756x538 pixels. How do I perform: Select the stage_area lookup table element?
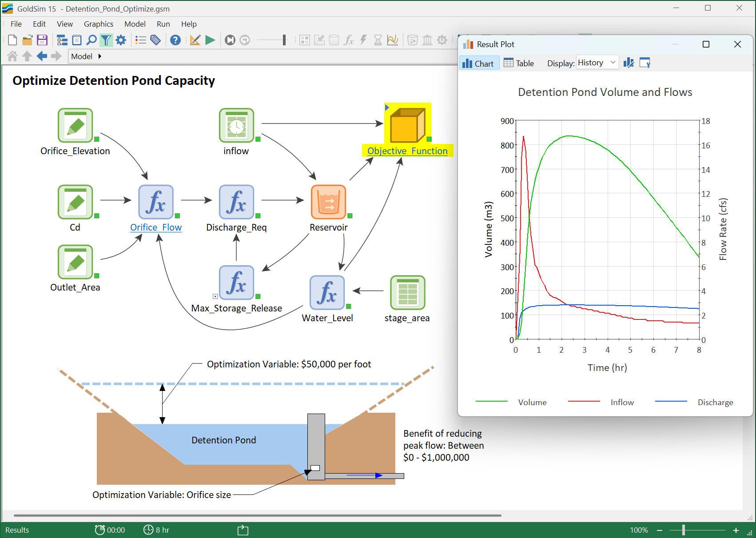click(407, 292)
